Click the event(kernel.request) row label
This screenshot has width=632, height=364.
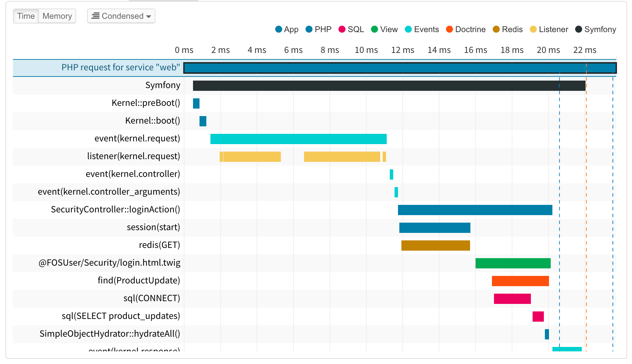137,138
